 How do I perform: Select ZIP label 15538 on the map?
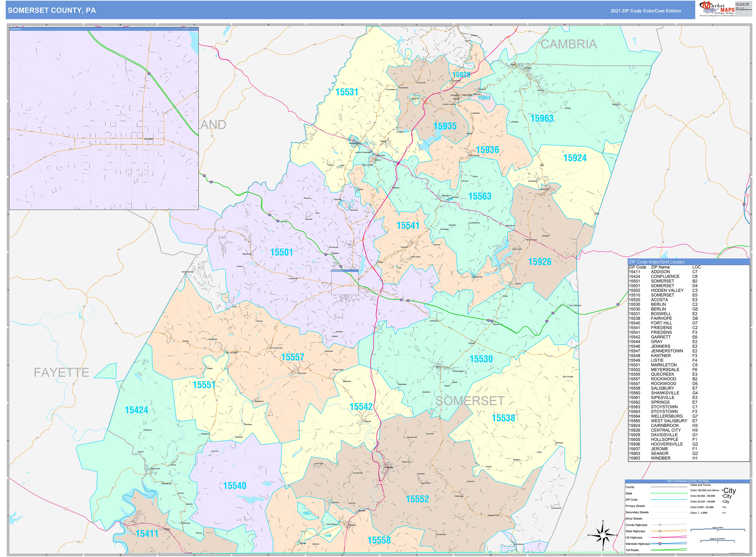[503, 418]
